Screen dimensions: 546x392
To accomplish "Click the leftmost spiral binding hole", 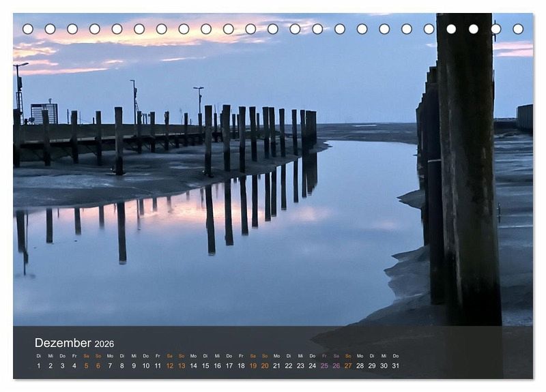I will click(x=28, y=29).
